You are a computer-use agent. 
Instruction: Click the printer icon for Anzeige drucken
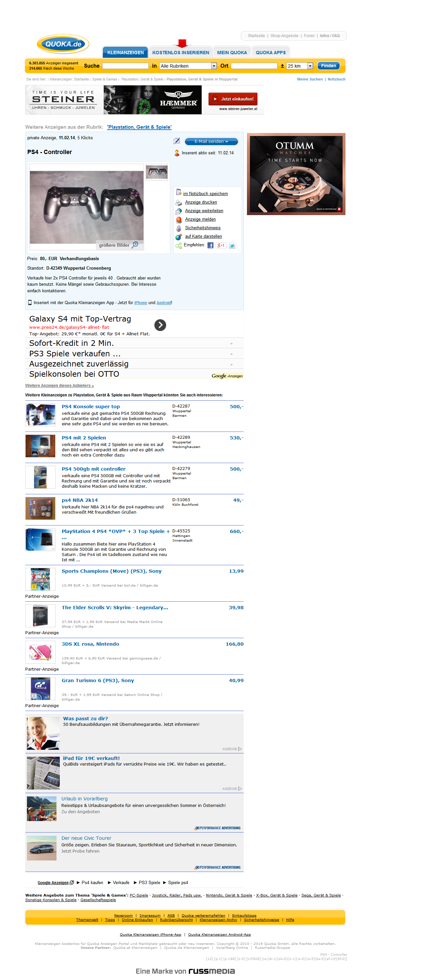pyautogui.click(x=179, y=203)
